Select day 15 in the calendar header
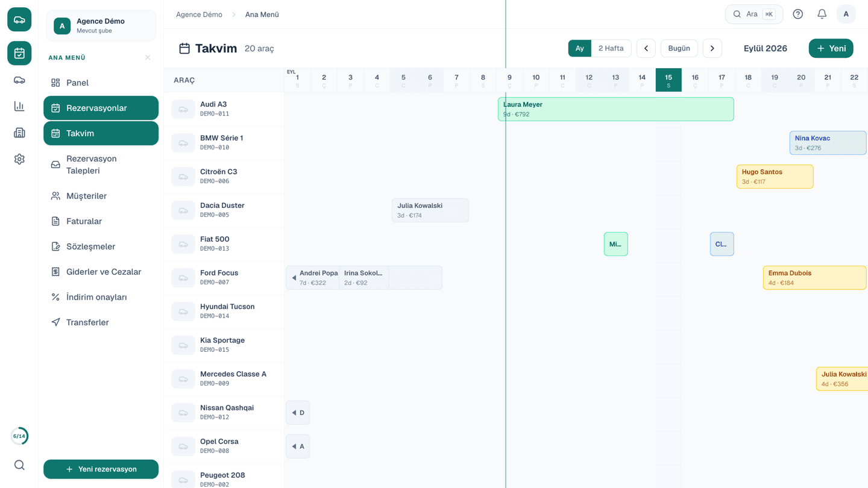The width and height of the screenshot is (868, 488). point(668,80)
